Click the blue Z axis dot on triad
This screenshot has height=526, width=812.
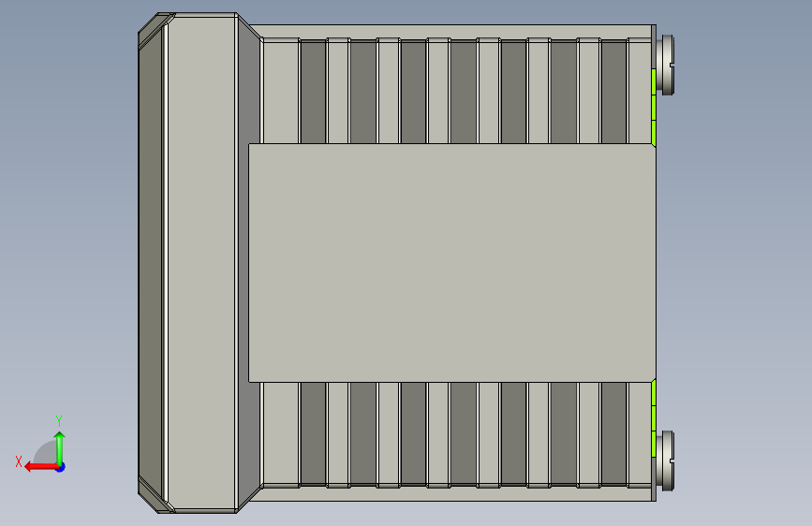click(x=61, y=468)
